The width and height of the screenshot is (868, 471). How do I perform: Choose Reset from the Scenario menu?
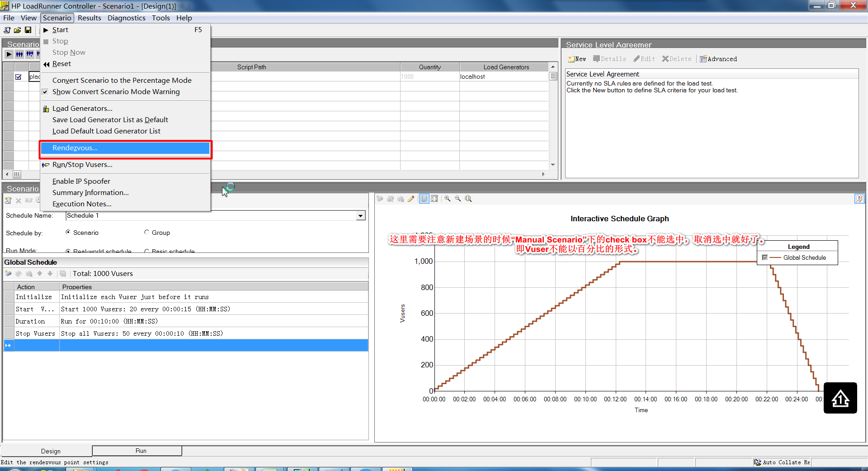point(125,64)
